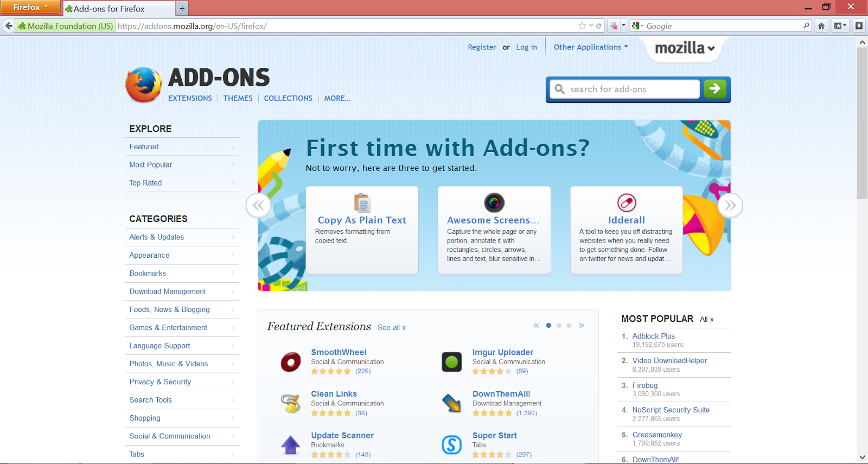
Task: Open NoScript Security Suite in Most Popular
Action: pos(671,410)
